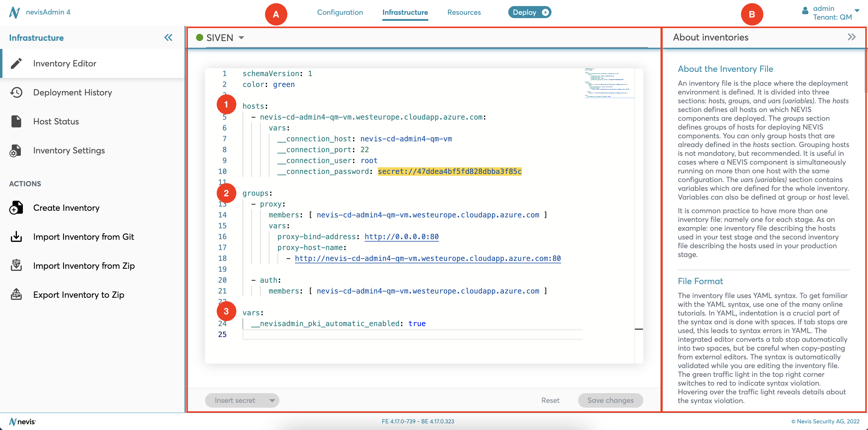Open the SIVEN inventory dropdown
Screen dimensions: 868x430
point(241,38)
